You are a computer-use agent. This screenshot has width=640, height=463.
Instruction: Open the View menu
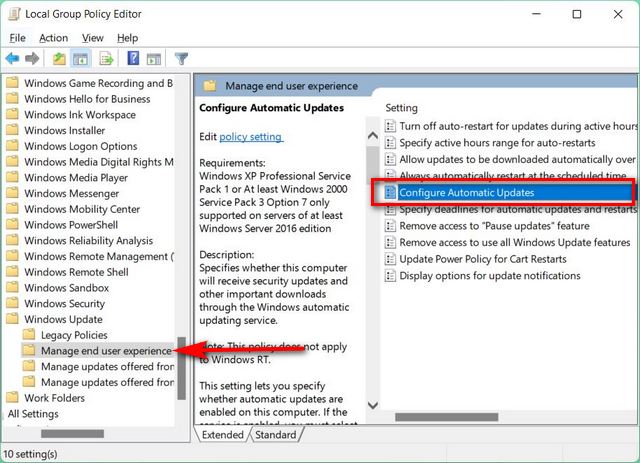93,38
